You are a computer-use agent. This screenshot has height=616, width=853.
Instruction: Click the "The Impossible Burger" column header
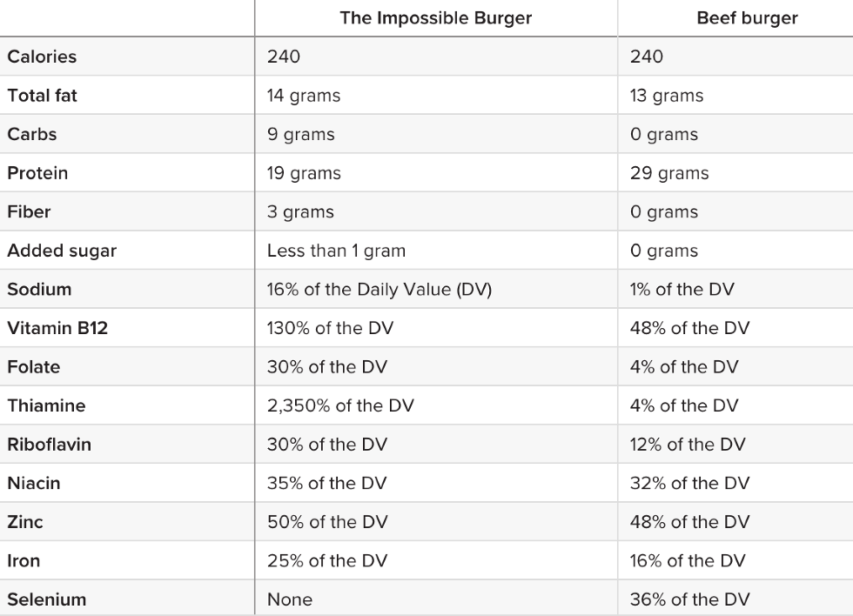[x=435, y=18]
